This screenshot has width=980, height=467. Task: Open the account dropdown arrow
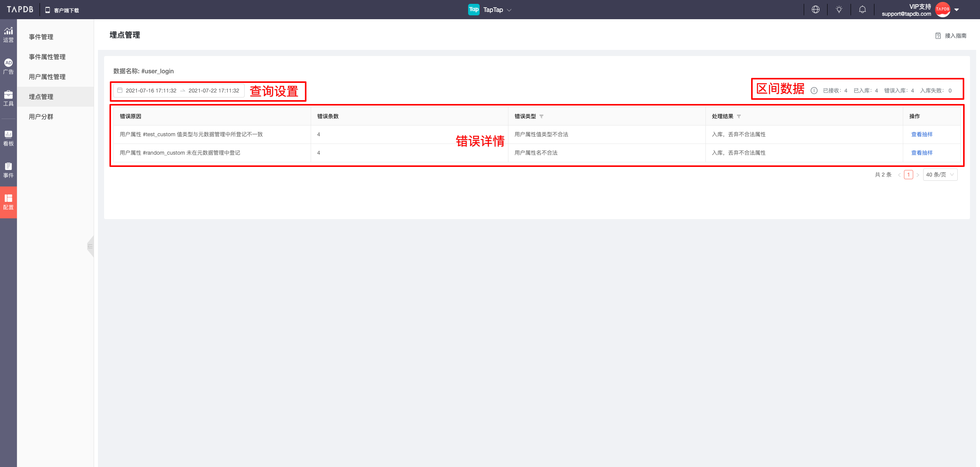pyautogui.click(x=957, y=10)
